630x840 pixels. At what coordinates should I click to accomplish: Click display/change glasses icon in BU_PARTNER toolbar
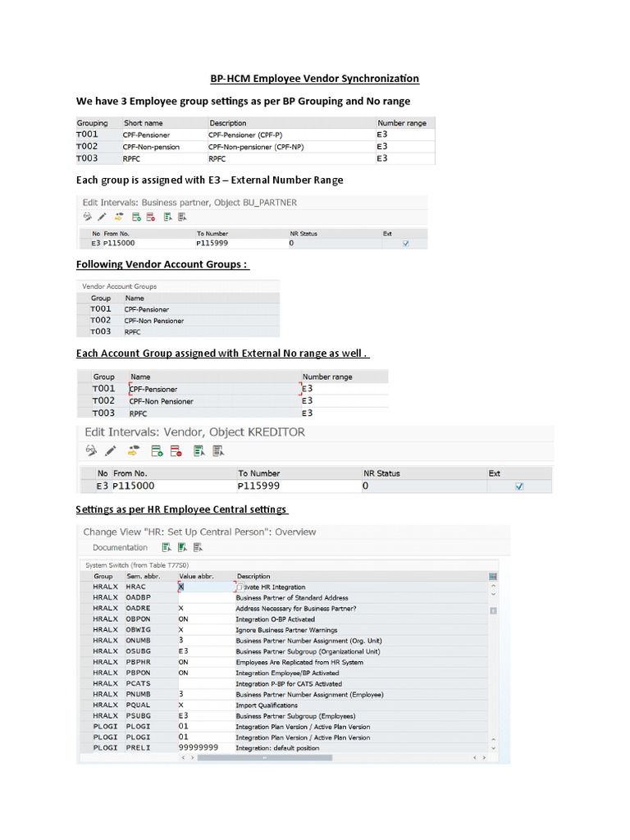(87, 217)
